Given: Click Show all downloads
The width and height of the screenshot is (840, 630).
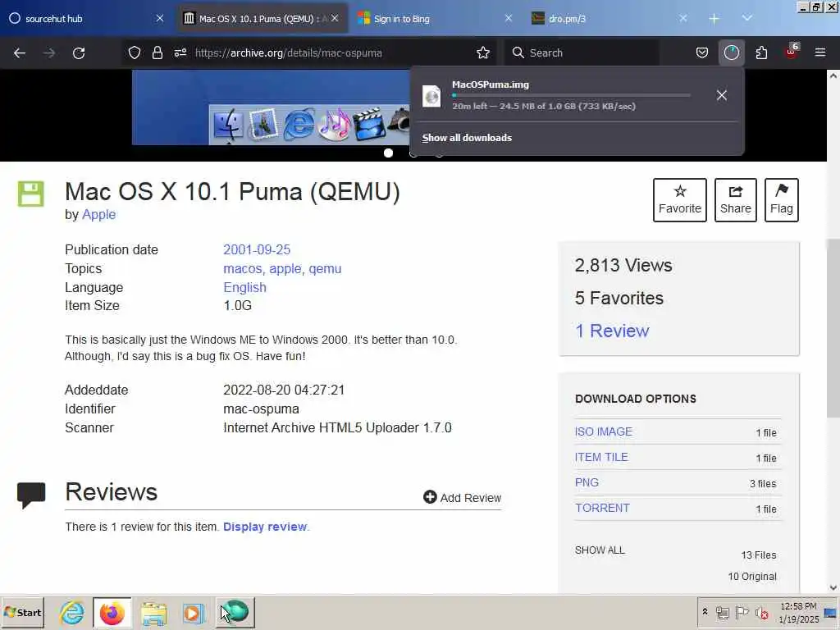Looking at the screenshot, I should click(467, 138).
